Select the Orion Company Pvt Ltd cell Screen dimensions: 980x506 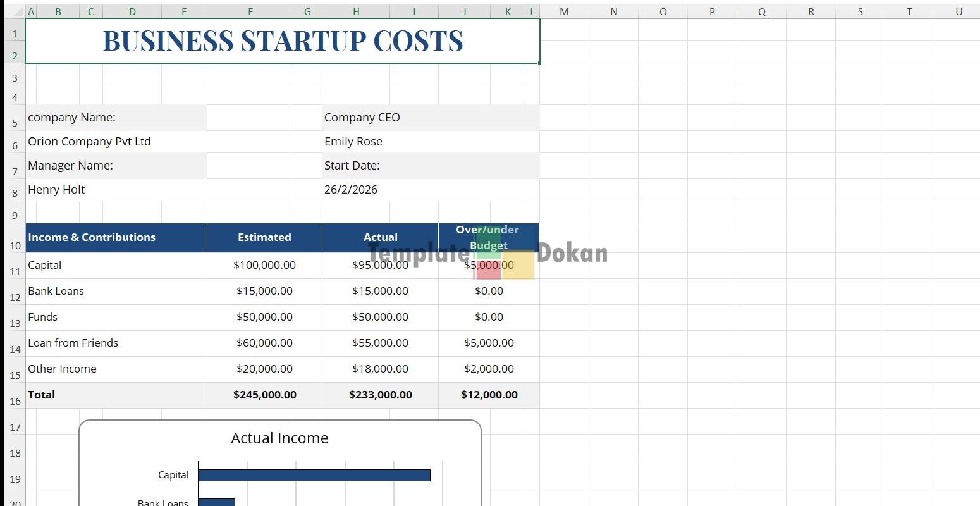116,142
